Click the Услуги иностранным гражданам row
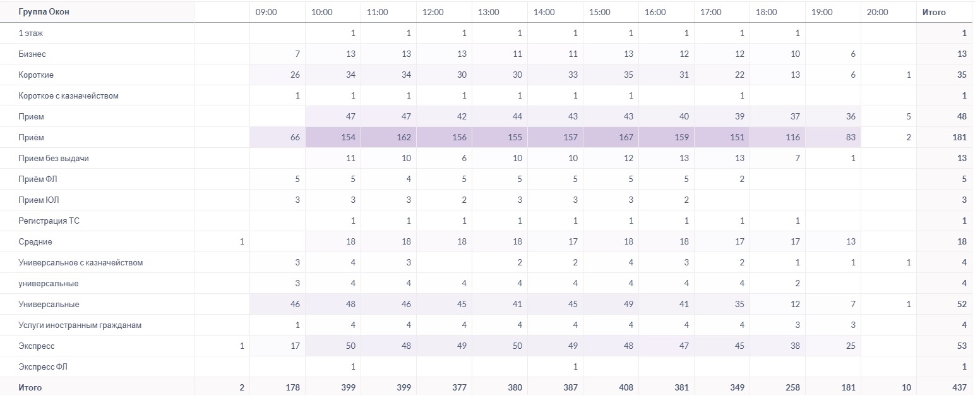 point(489,325)
